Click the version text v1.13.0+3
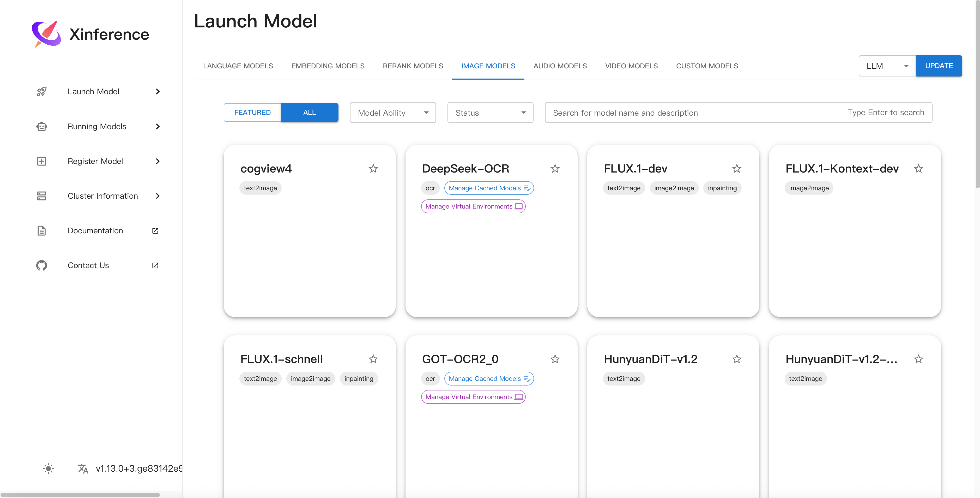980x498 pixels. [x=139, y=468]
